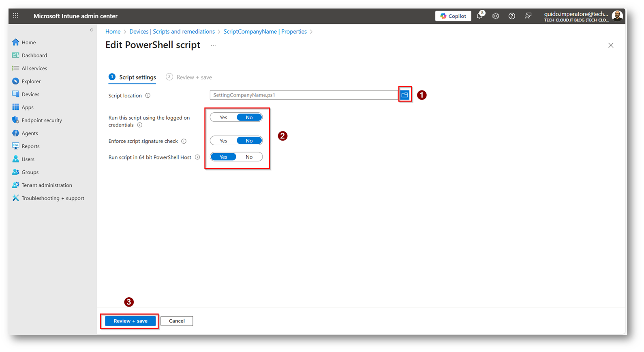Open the Copilot button in header
644x352 pixels.
[453, 16]
